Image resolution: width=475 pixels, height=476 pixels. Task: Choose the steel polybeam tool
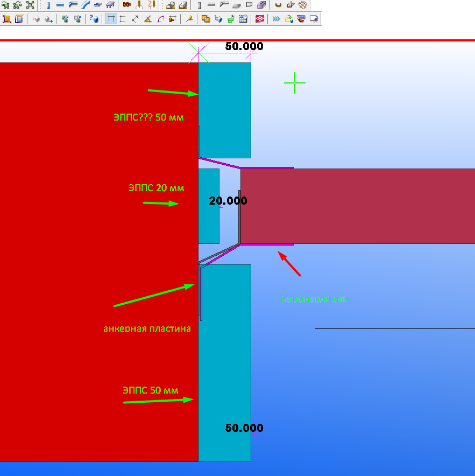click(x=73, y=5)
